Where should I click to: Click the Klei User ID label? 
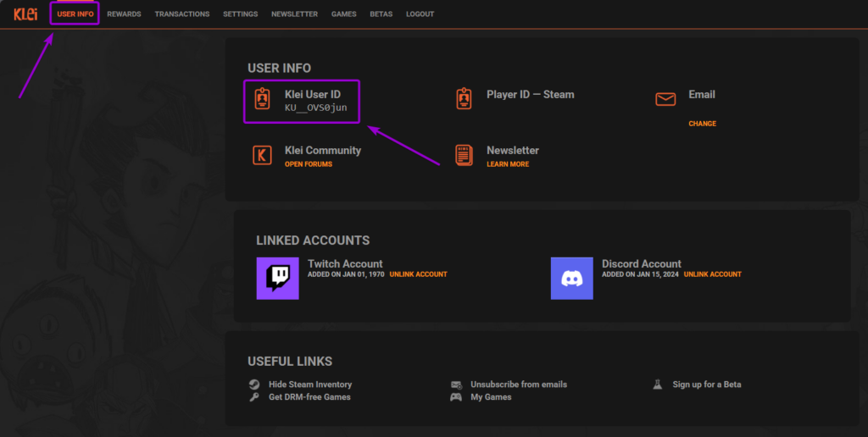click(x=313, y=95)
